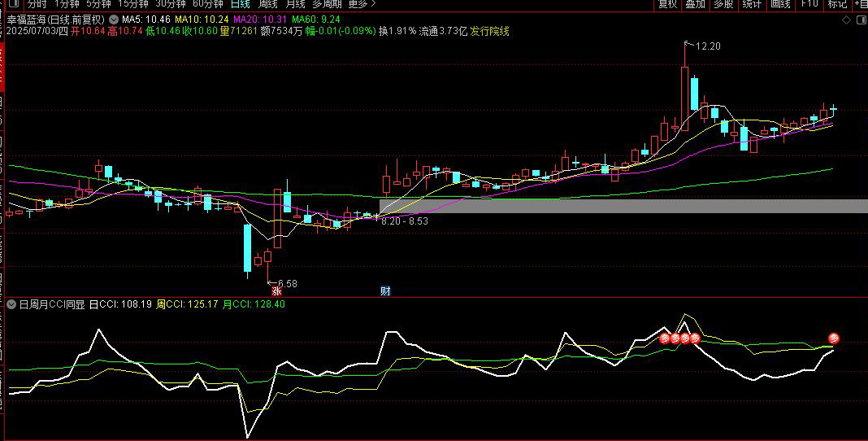Expand the main chart MA indicator dropdown
The height and width of the screenshot is (441, 868).
(114, 20)
